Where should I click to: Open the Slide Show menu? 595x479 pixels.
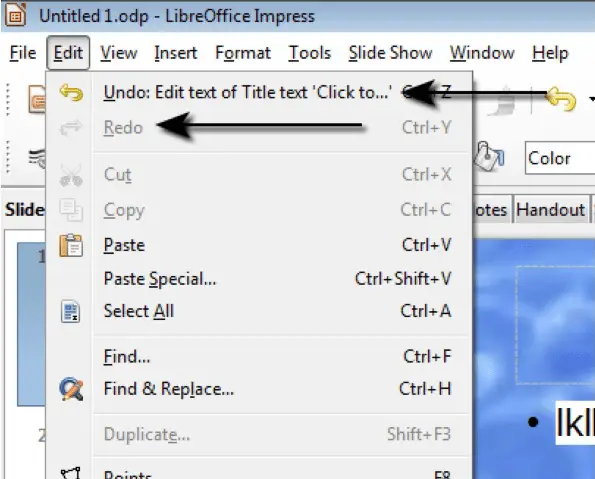point(390,53)
